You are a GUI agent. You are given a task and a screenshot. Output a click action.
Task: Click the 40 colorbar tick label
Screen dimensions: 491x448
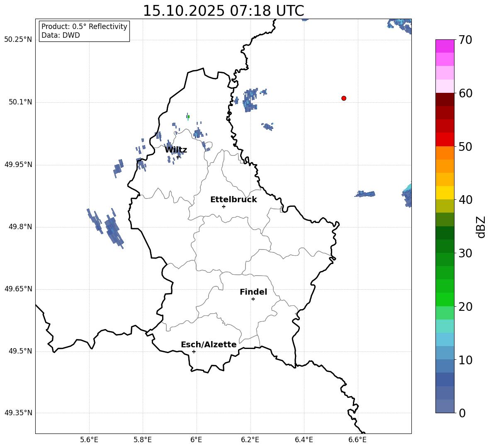coord(465,200)
